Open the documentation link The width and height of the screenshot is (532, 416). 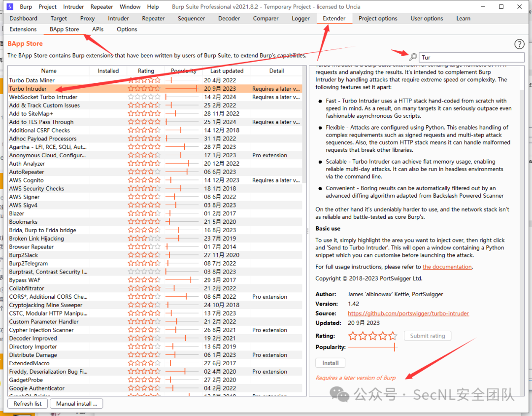[x=447, y=267]
